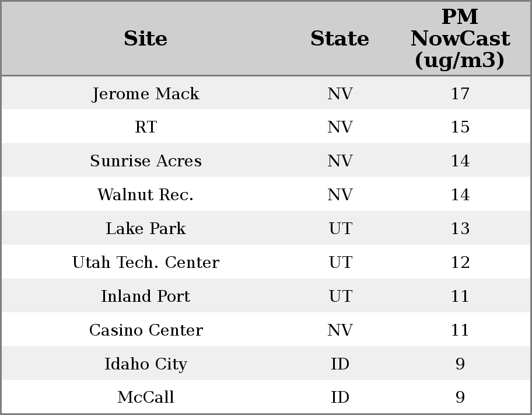Click the Sunrise Acres site name
This screenshot has width=532, height=415.
coord(145,161)
